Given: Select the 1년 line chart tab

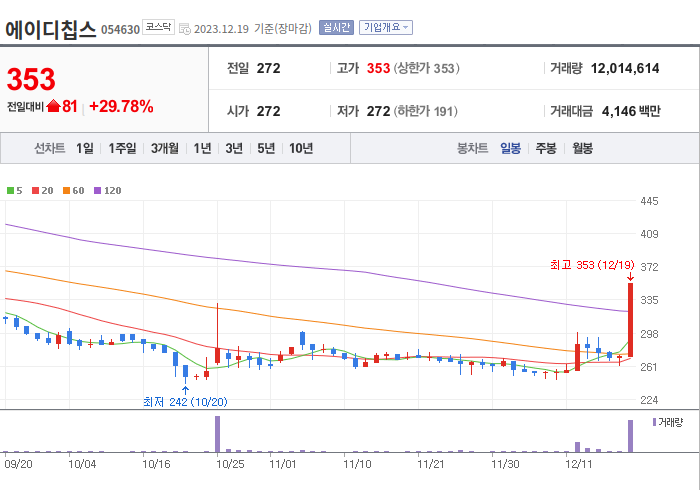Looking at the screenshot, I should click(202, 148).
